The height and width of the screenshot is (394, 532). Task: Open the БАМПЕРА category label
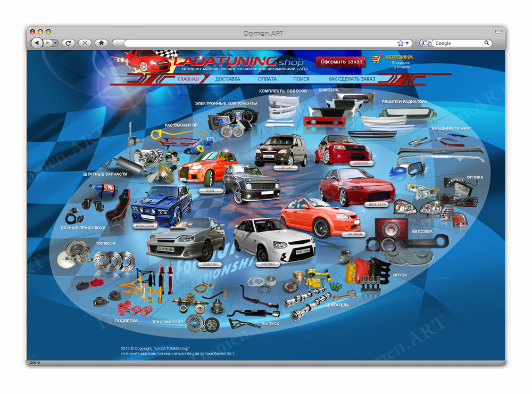coord(328,90)
